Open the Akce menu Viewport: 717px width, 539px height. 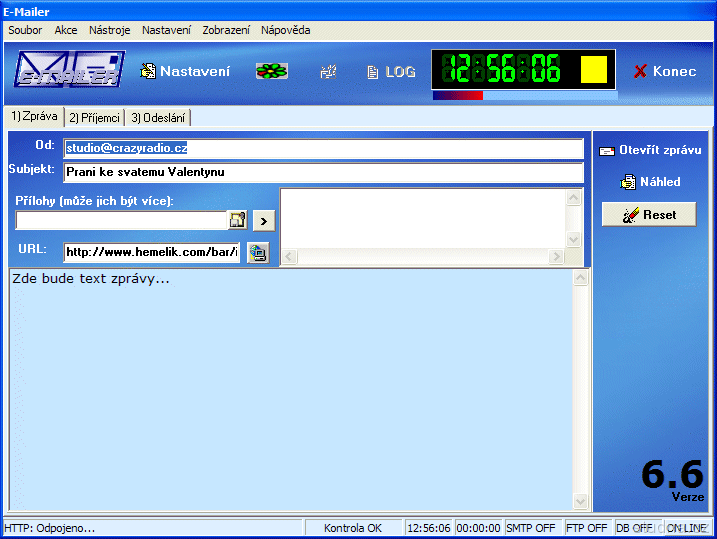[66, 30]
